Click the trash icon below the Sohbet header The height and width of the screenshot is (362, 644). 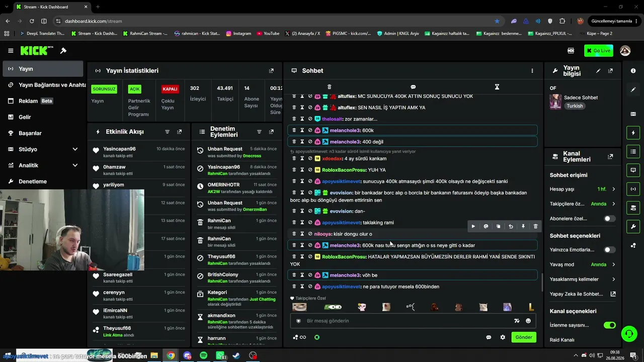tap(329, 87)
